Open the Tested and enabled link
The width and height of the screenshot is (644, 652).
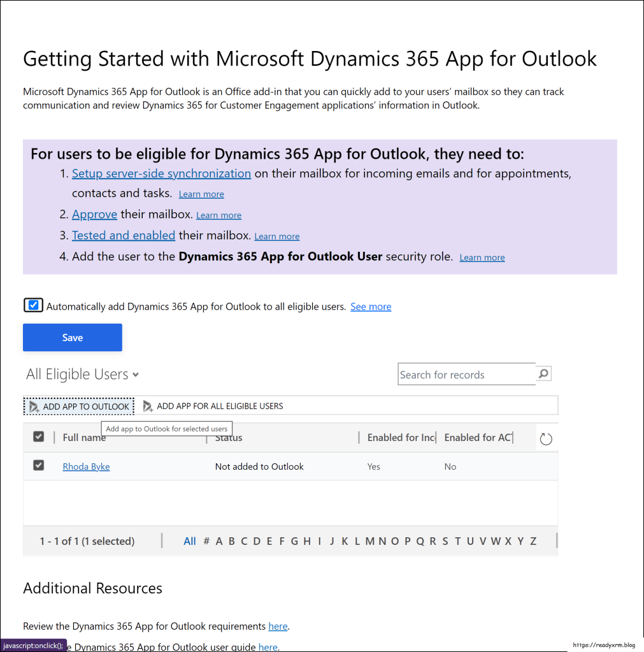[x=123, y=235]
